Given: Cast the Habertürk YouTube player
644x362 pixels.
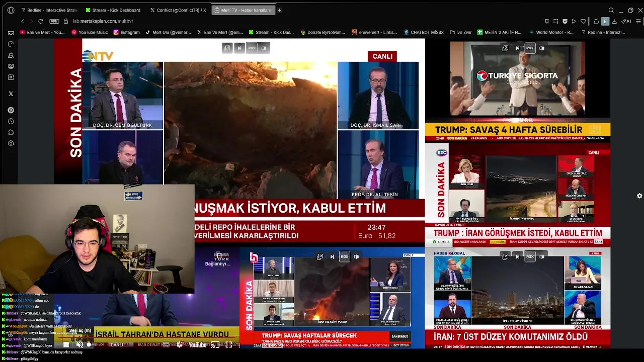Looking at the screenshot, I should click(x=215, y=344).
